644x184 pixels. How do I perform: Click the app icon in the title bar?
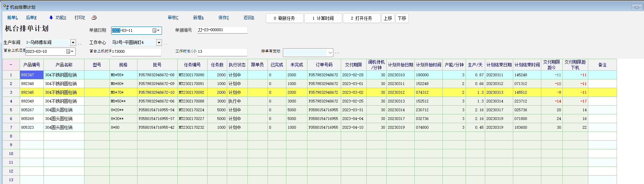pos(6,7)
